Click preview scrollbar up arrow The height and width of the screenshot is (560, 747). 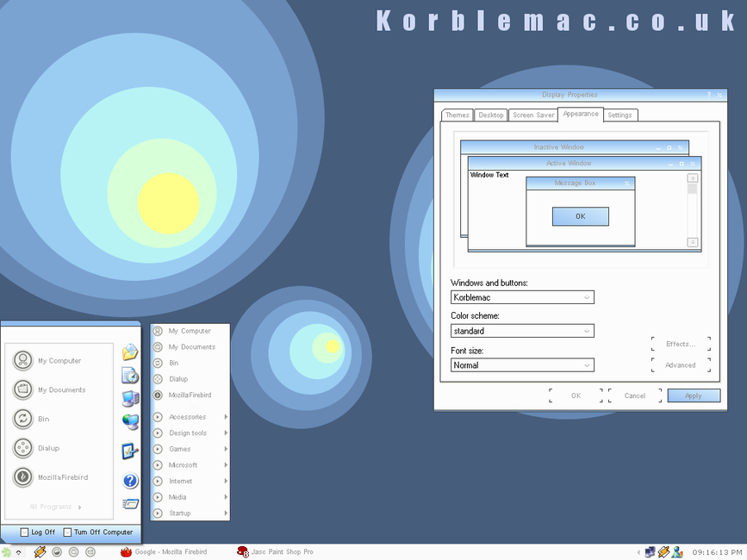point(693,178)
